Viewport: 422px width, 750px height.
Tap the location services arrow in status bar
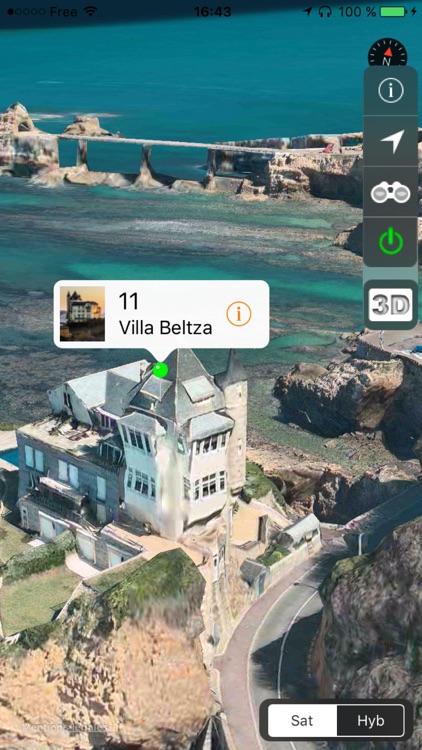pyautogui.click(x=308, y=12)
